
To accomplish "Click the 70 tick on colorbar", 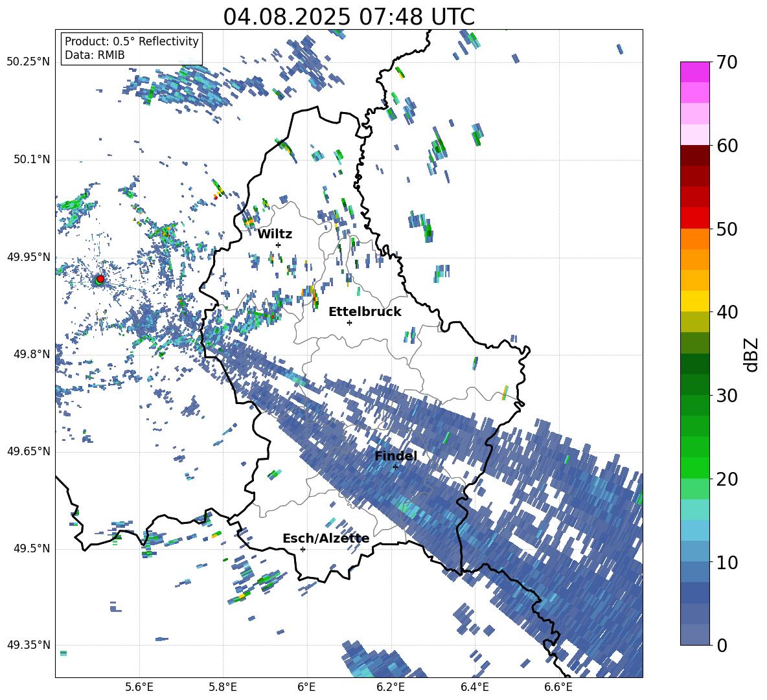I will point(726,63).
